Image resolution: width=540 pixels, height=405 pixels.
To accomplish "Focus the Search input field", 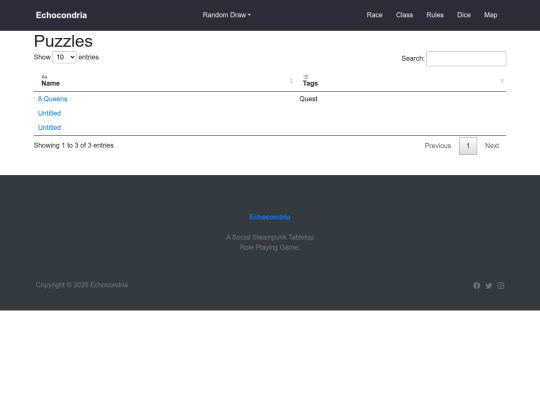I will 466,59.
